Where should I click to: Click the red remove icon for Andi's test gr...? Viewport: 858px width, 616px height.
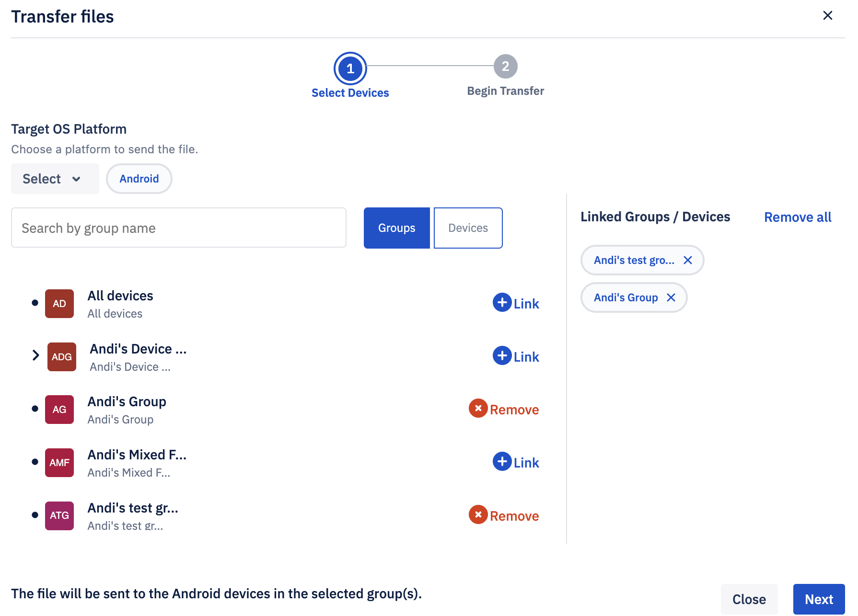tap(478, 515)
